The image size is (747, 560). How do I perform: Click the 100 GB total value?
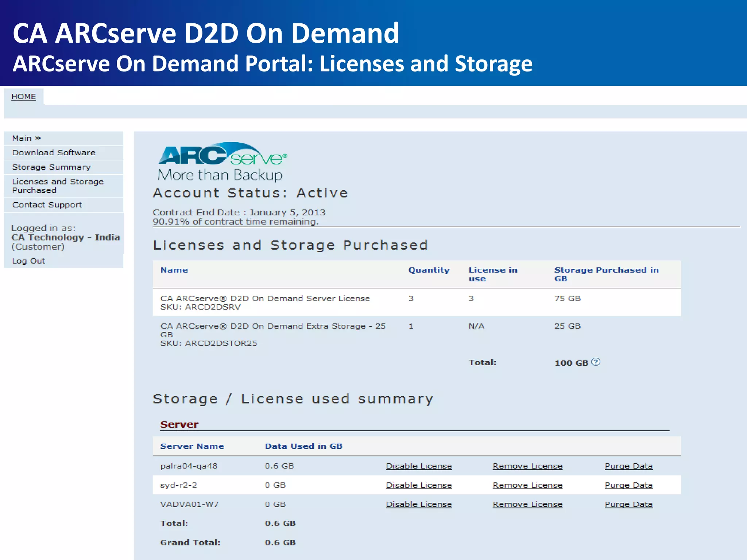coord(571,363)
